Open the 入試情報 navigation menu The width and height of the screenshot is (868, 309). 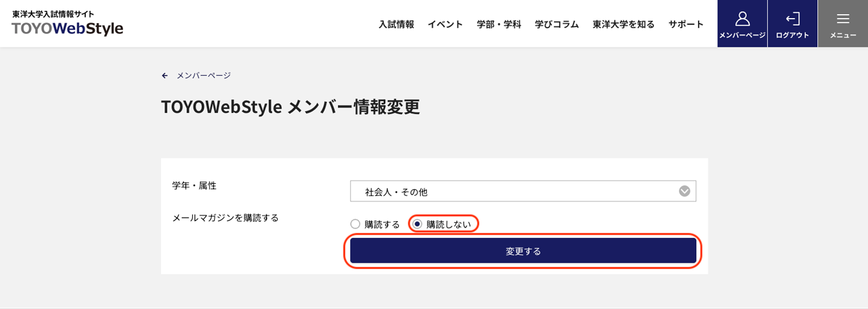coord(396,24)
